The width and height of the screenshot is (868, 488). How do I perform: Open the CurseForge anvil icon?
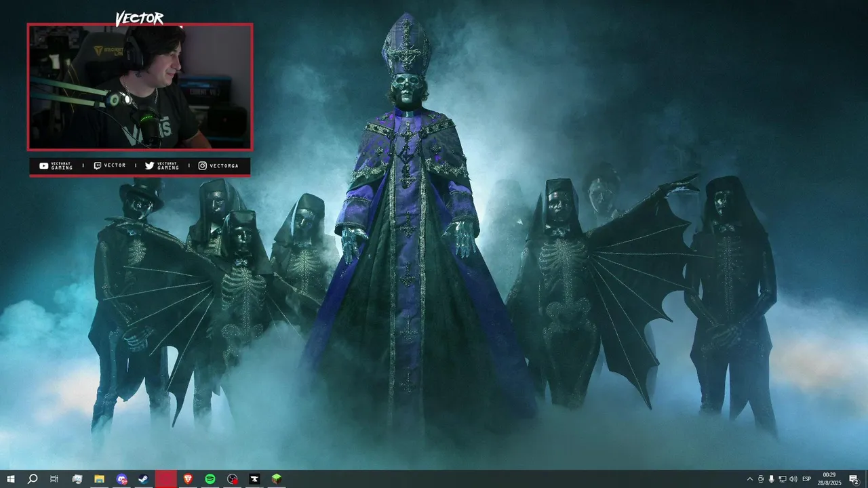click(254, 479)
